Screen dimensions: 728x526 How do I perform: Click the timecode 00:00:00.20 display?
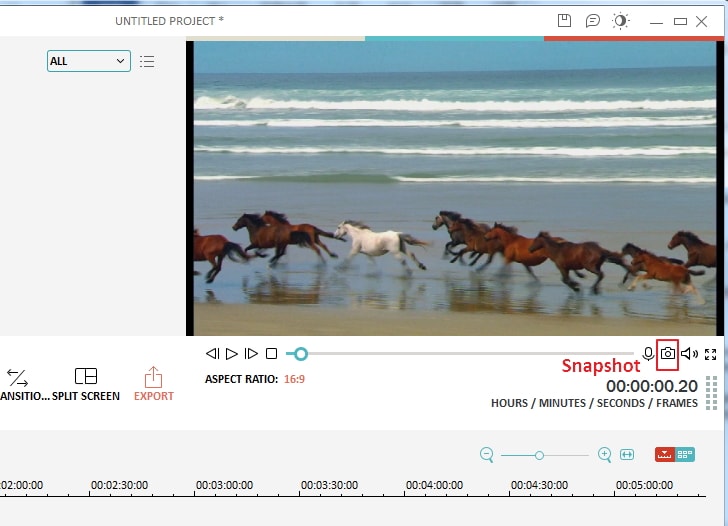click(652, 386)
